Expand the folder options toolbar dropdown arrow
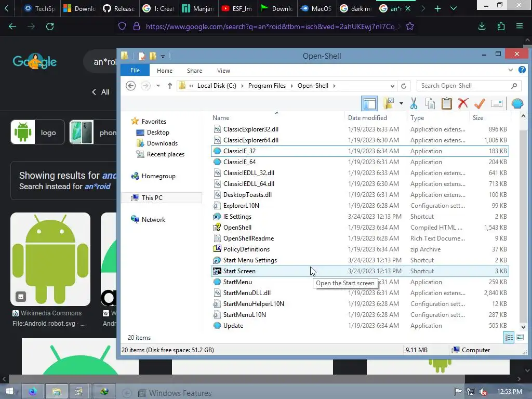 click(401, 103)
